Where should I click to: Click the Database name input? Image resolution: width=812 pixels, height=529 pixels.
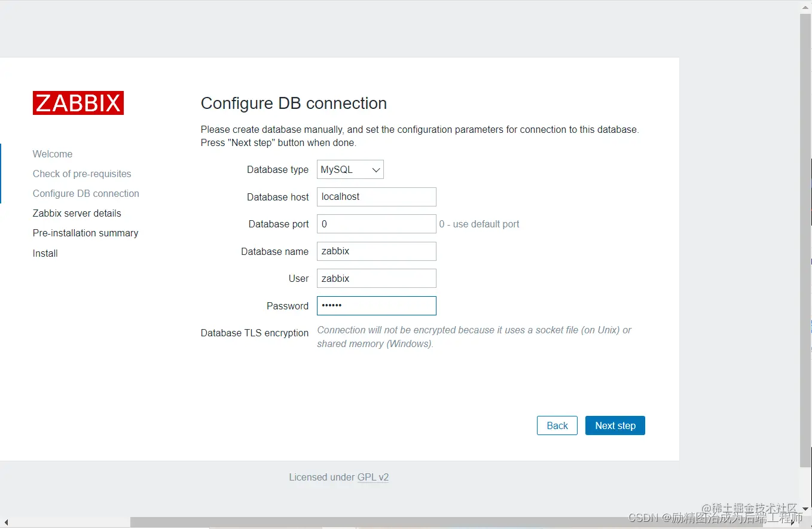pos(377,251)
